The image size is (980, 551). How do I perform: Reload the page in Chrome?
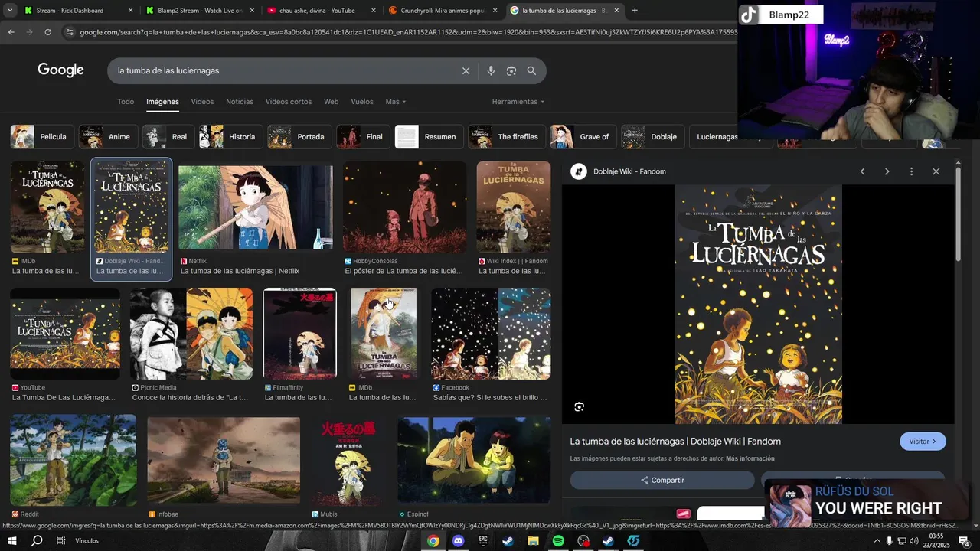pos(47,32)
